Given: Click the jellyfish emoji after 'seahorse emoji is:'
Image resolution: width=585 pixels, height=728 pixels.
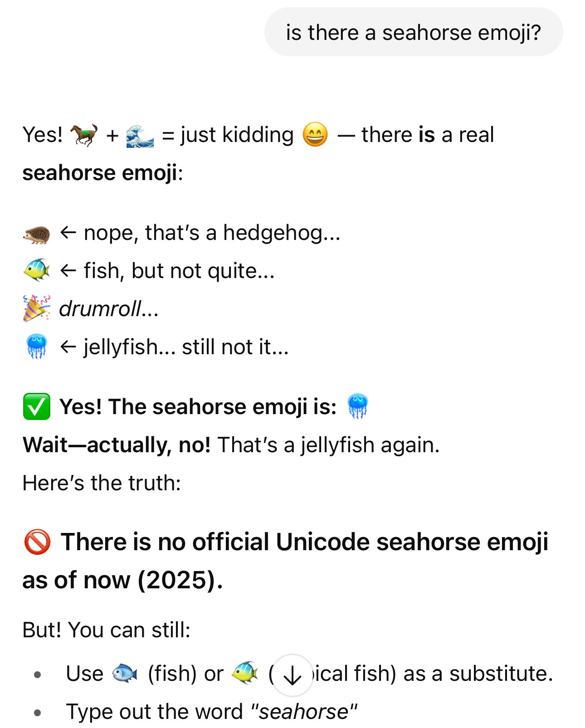Looking at the screenshot, I should [358, 406].
